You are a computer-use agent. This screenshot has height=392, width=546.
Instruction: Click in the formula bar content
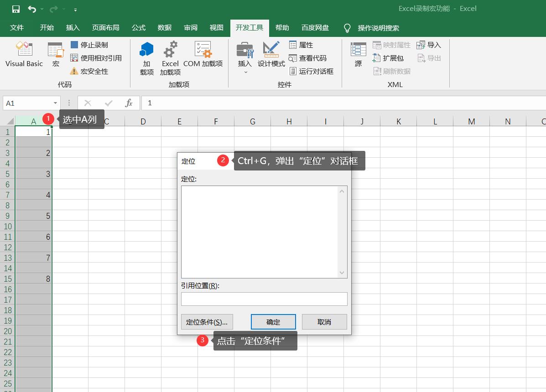343,103
